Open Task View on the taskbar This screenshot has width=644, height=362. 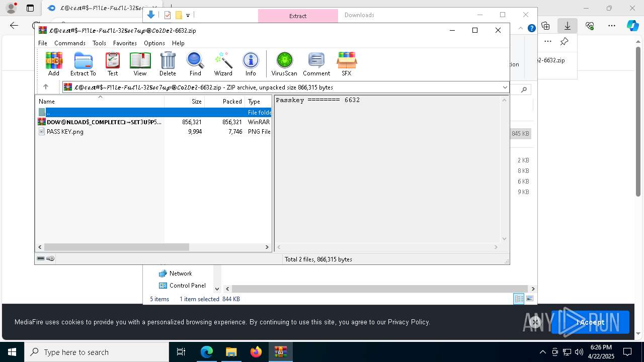click(x=181, y=352)
